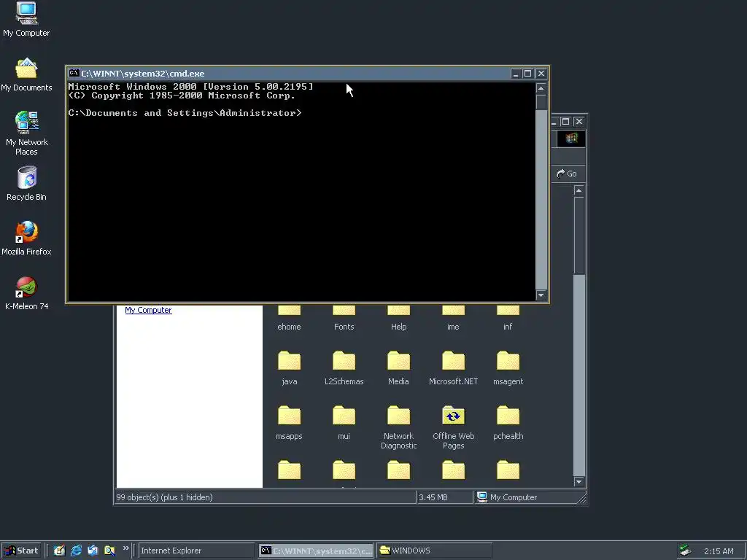Image resolution: width=747 pixels, height=560 pixels.
Task: Click the Help folder label
Action: 399,327
